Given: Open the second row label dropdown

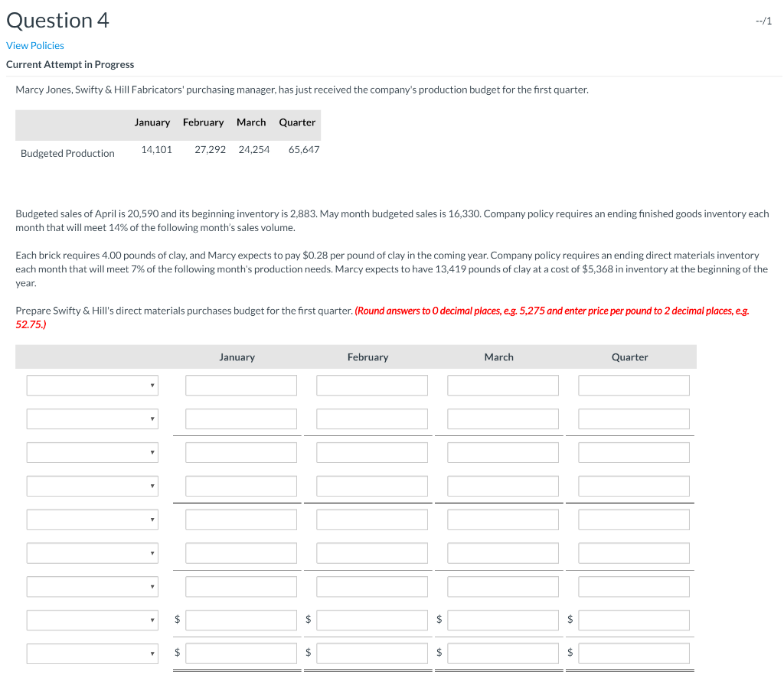Looking at the screenshot, I should pyautogui.click(x=92, y=419).
